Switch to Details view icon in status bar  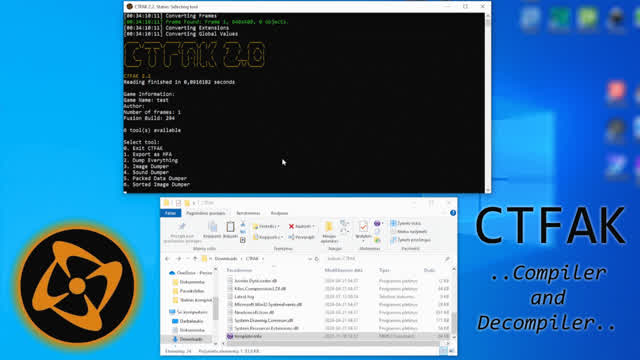(x=443, y=351)
